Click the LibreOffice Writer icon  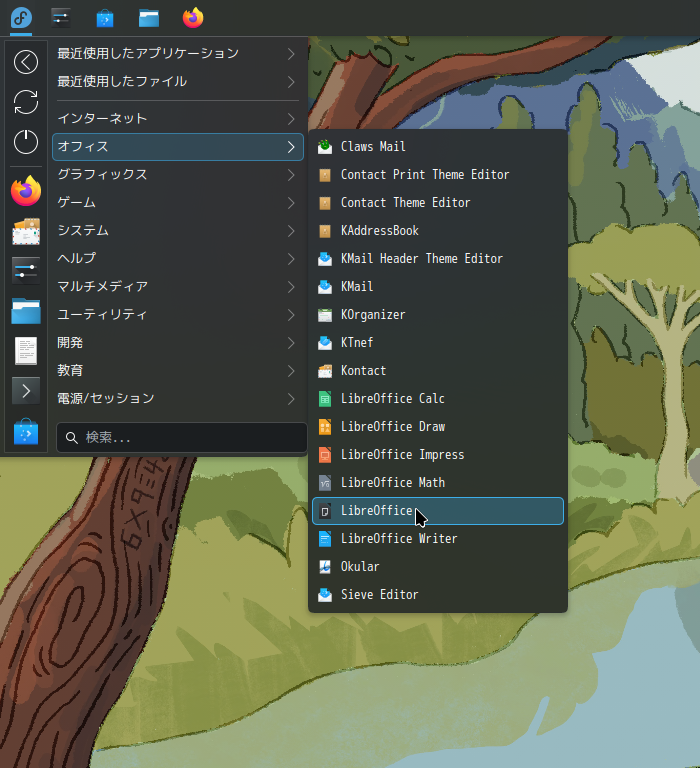pos(325,539)
